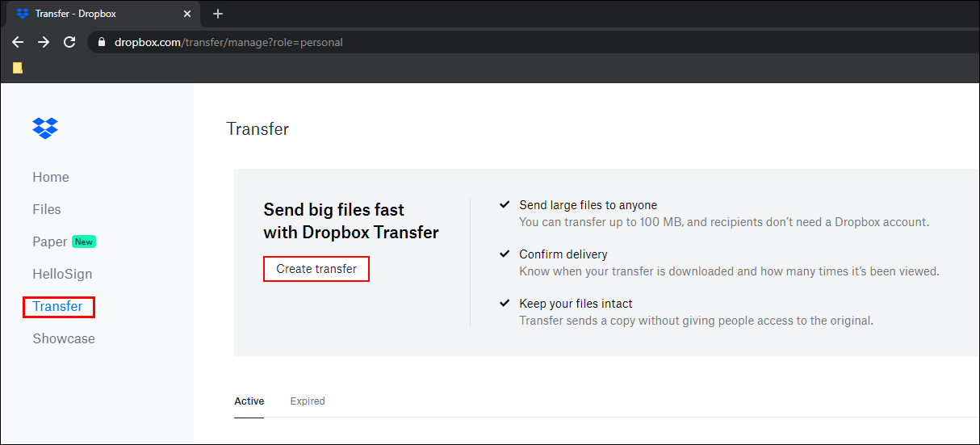
Task: Click the lock icon in the address bar
Action: pos(102,42)
